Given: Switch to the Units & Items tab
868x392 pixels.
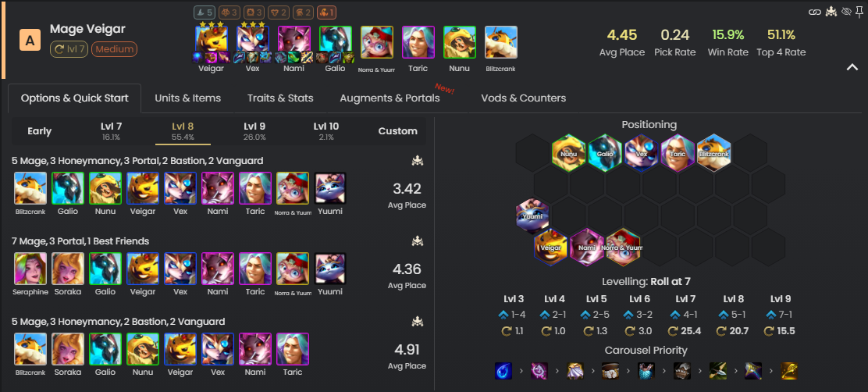Looking at the screenshot, I should point(187,98).
